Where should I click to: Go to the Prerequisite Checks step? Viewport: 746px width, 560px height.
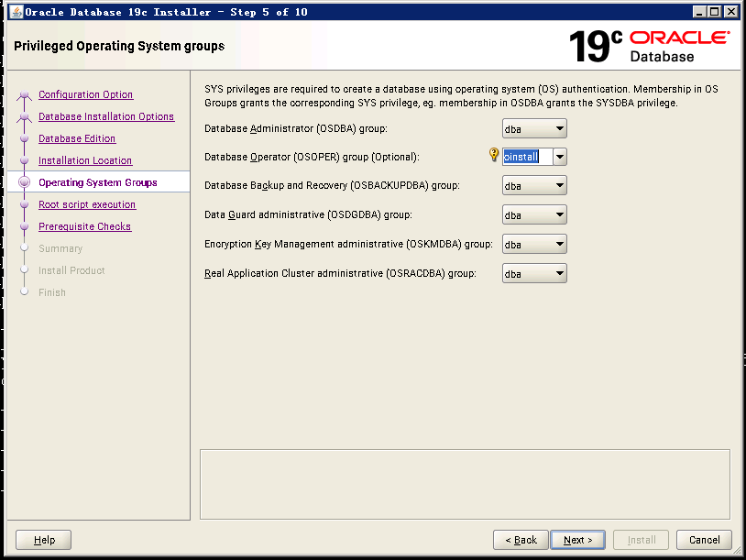click(x=84, y=226)
